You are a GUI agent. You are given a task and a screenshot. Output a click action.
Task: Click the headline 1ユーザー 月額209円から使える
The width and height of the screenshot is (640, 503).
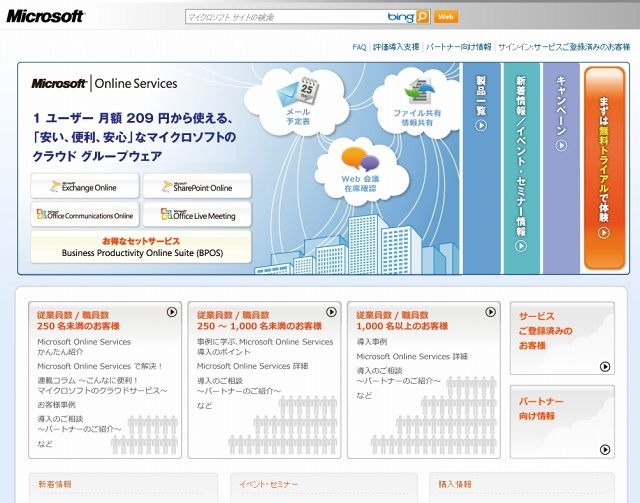pyautogui.click(x=133, y=118)
